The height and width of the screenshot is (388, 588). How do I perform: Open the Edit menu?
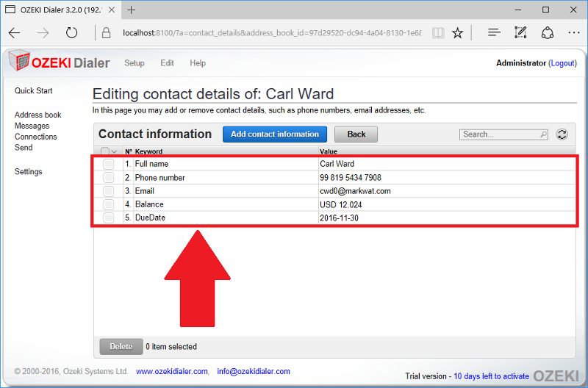(x=168, y=63)
